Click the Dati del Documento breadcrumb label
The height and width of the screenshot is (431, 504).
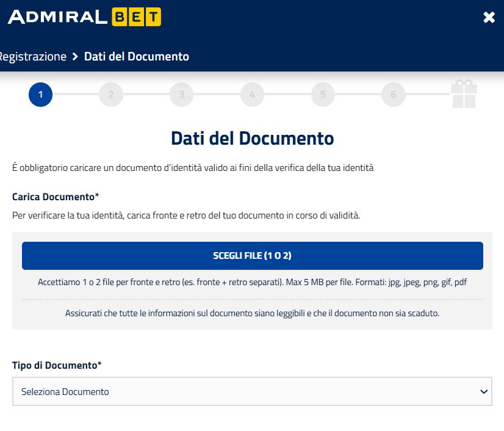137,56
